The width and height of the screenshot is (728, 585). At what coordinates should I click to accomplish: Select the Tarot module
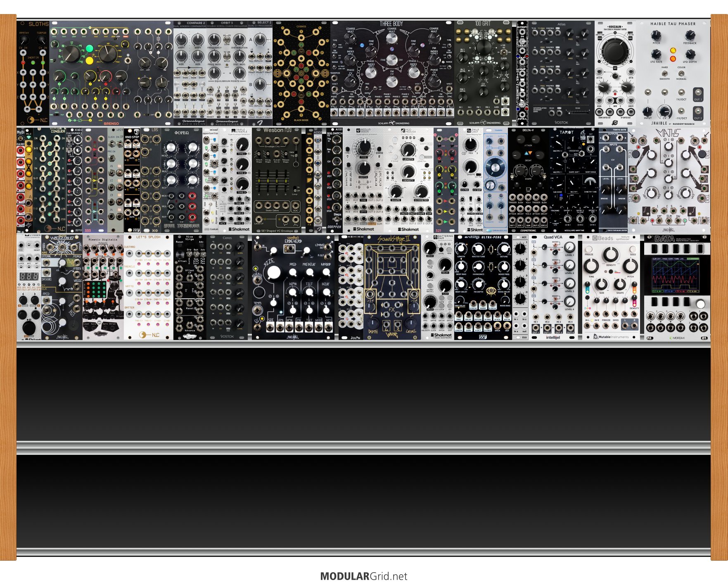[574, 180]
